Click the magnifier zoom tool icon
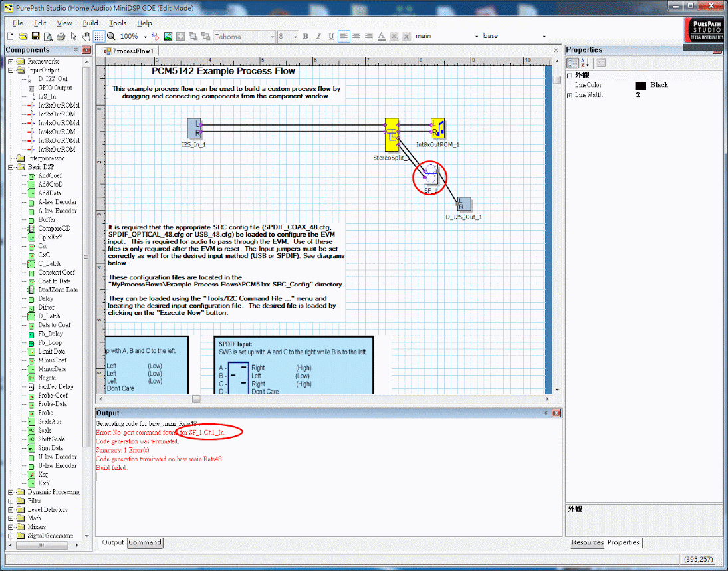 (x=111, y=36)
